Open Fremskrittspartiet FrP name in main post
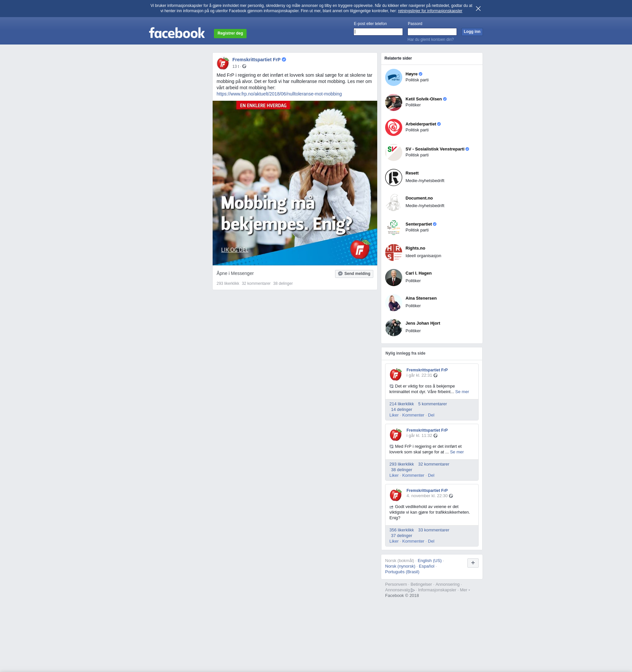The width and height of the screenshot is (632, 672). pos(256,60)
